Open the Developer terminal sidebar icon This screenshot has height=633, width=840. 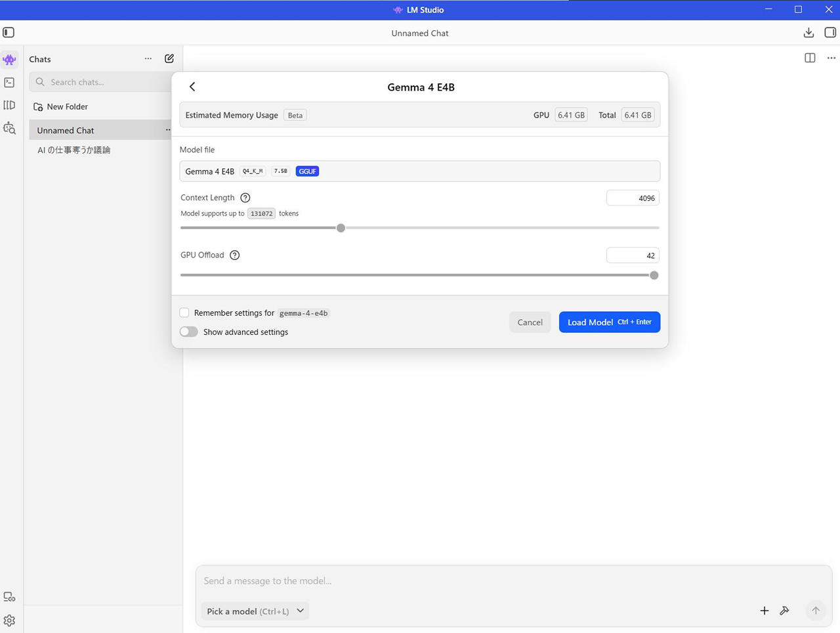click(9, 83)
